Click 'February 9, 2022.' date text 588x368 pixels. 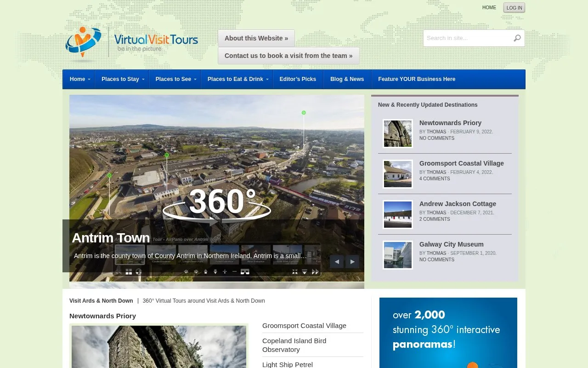(472, 132)
